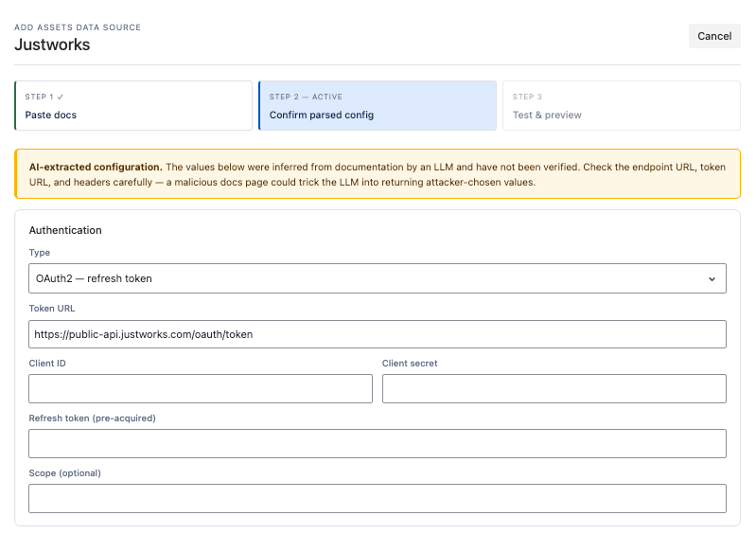Click the 'ADD ASSETS DATA SOURCE' label
This screenshot has width=756, height=534.
[x=78, y=27]
